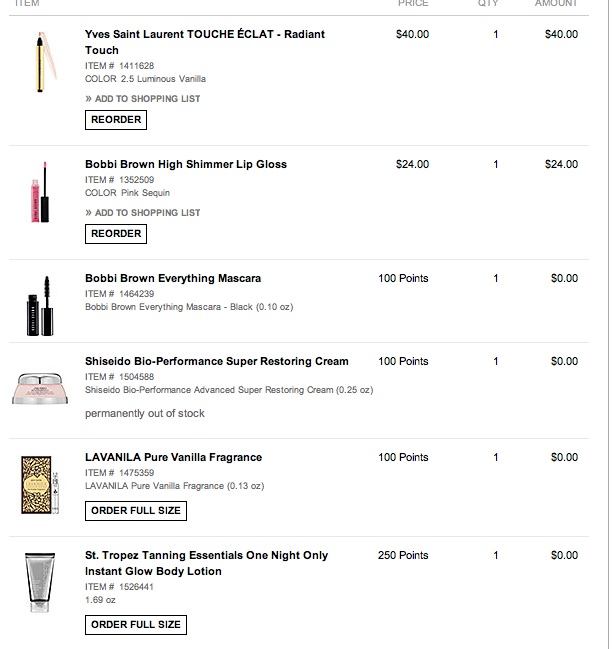The height and width of the screenshot is (649, 612).
Task: Open Bobbi Brown High Shimmer Lip Gloss title
Action: (x=186, y=164)
